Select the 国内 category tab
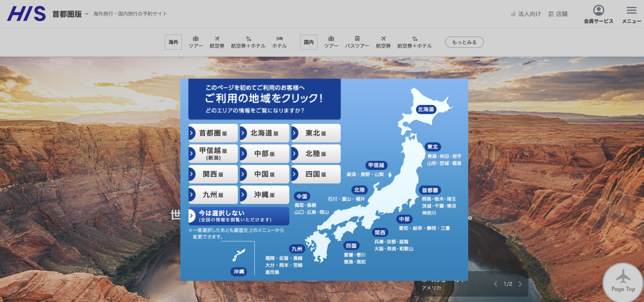 pyautogui.click(x=309, y=42)
